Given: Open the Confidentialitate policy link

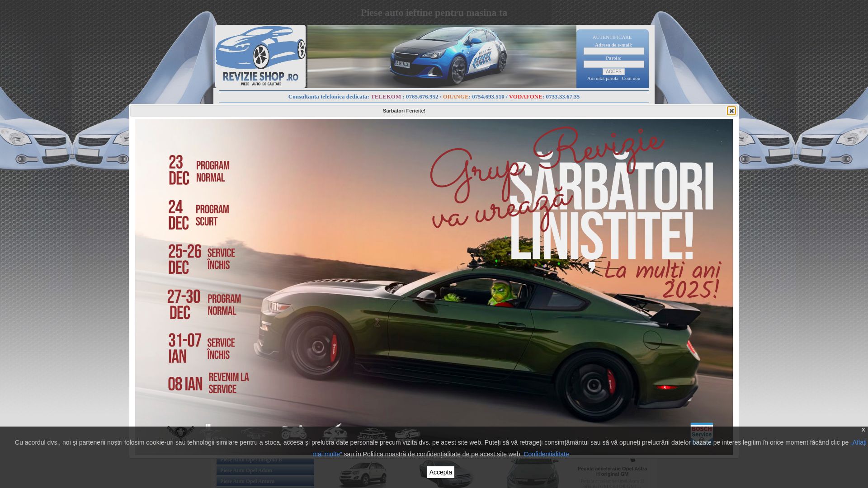Looking at the screenshot, I should click(x=546, y=454).
